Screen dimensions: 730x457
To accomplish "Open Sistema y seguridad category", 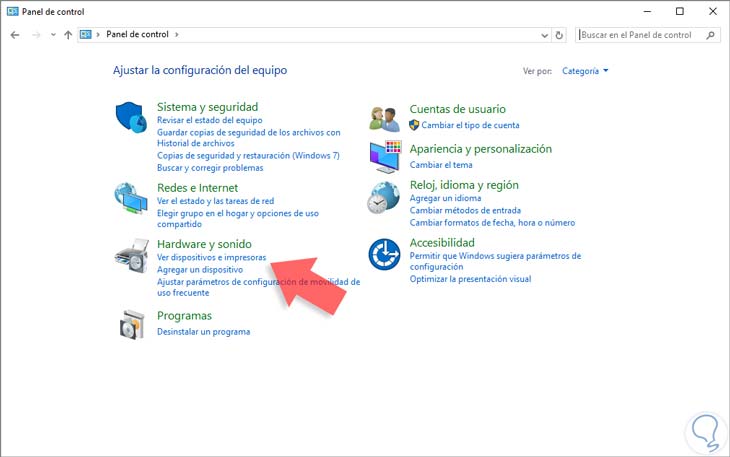I will (207, 107).
